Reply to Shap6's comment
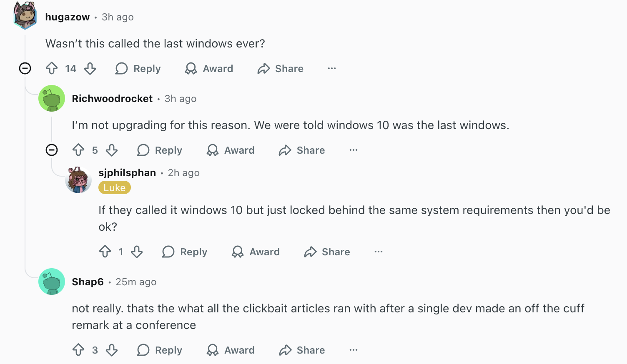Image resolution: width=627 pixels, height=364 pixels. [x=159, y=350]
